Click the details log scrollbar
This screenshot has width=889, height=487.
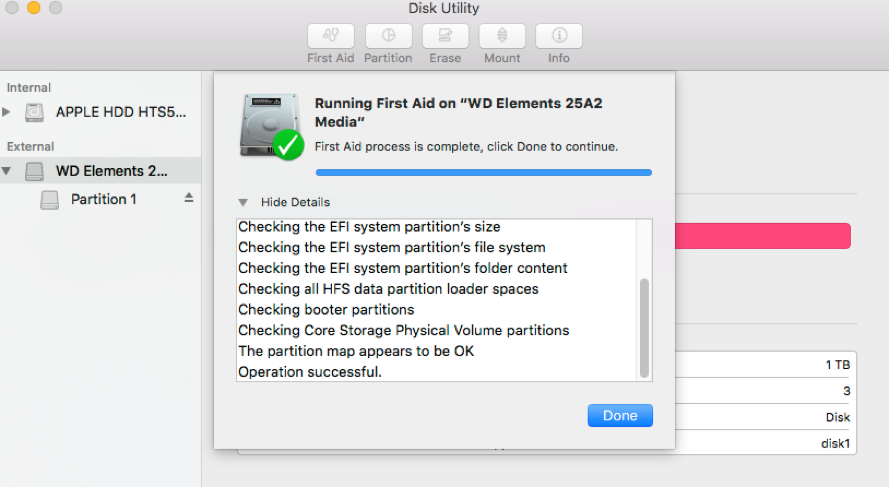click(x=644, y=328)
